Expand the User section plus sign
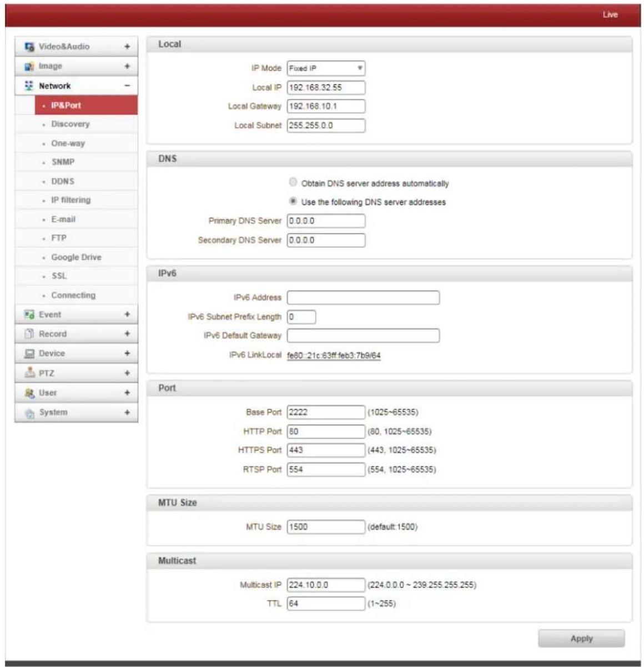The width and height of the screenshot is (644, 667). [x=127, y=393]
